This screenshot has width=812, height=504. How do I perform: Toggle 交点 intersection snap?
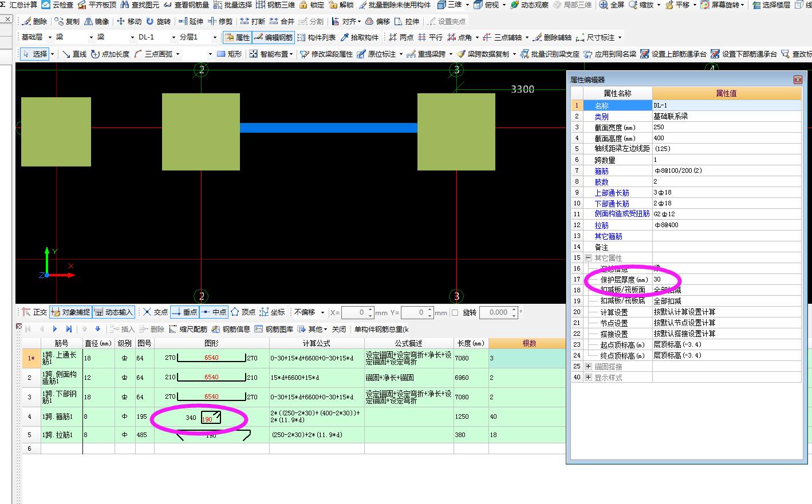pos(155,312)
